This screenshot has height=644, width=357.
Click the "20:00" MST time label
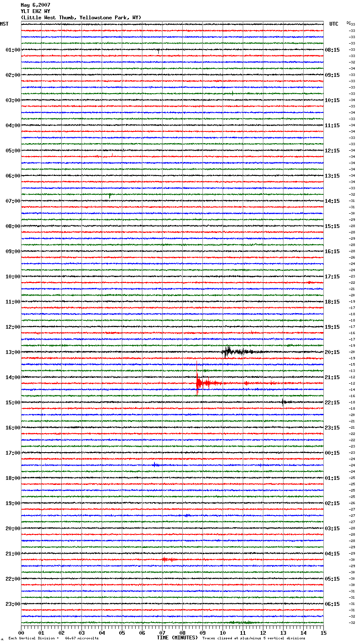coord(13,529)
